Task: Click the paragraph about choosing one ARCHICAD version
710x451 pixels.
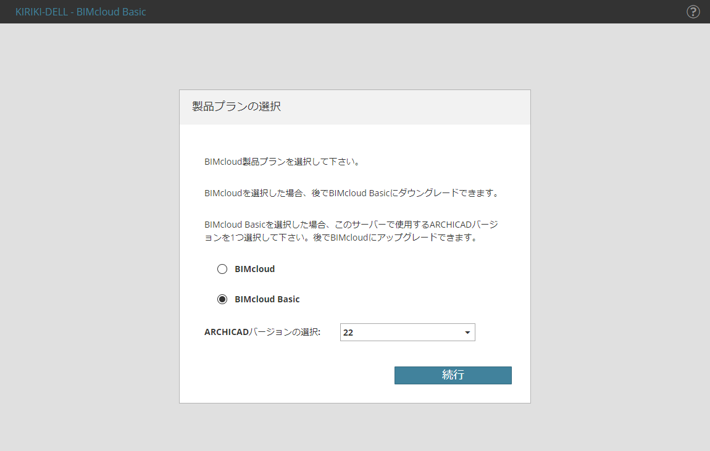Action: pyautogui.click(x=351, y=231)
